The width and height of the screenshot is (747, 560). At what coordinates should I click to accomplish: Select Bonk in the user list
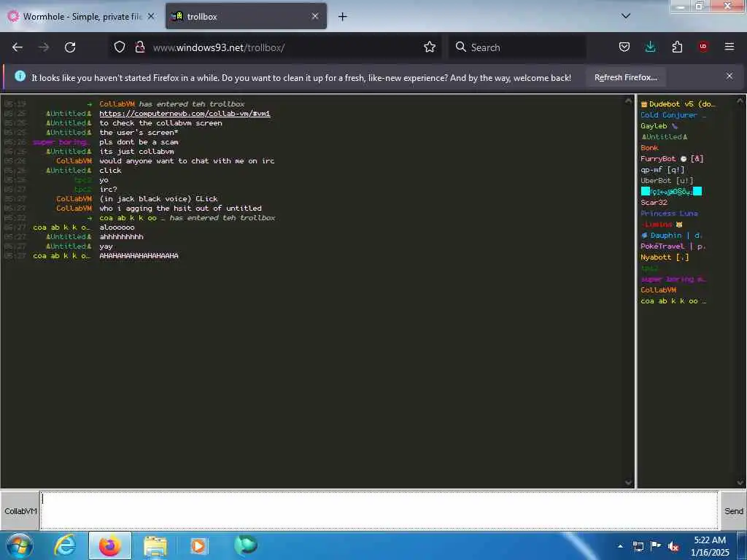(x=649, y=147)
